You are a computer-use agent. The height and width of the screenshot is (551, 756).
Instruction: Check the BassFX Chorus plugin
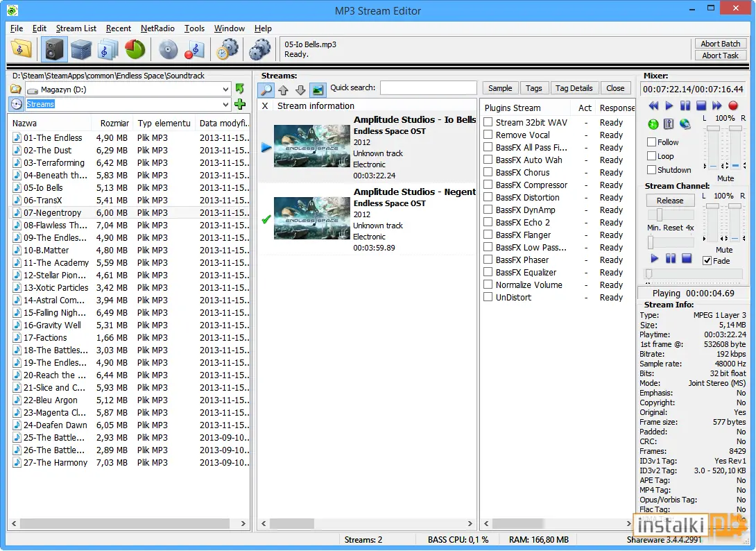(488, 172)
